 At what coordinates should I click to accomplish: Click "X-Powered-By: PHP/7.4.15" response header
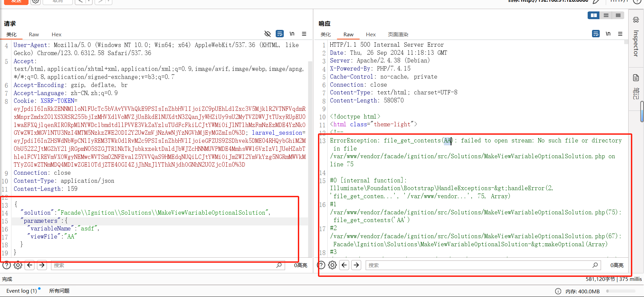[x=370, y=69]
